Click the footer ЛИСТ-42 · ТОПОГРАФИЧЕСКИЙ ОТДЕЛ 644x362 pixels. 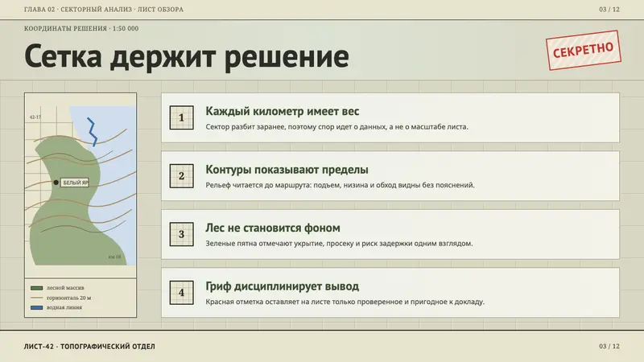[89, 347]
